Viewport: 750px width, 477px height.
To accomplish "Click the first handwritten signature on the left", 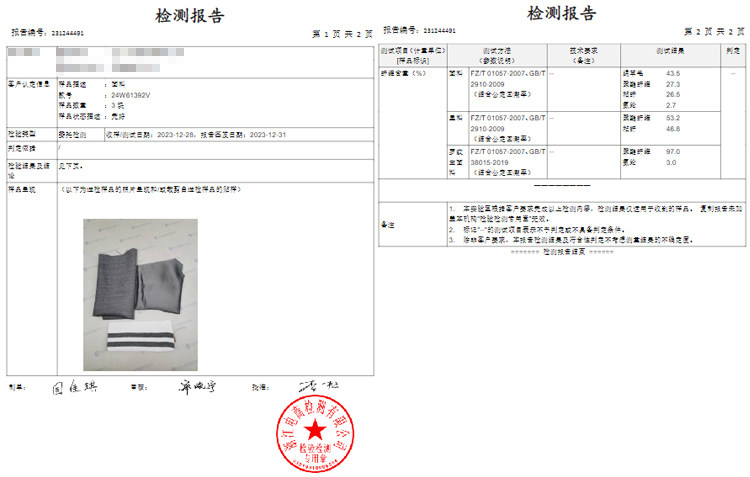I will coord(70,387).
